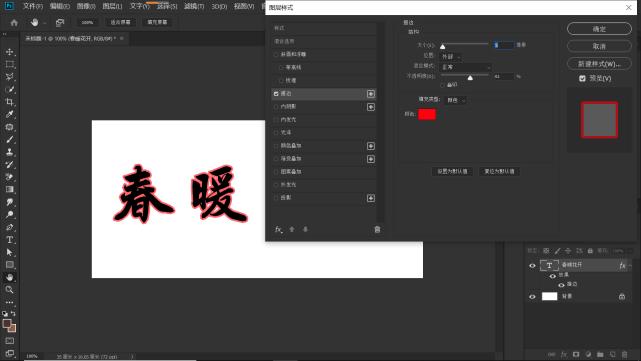The image size is (641, 361).
Task: Add another Drop Shadow plus icon
Action: pyautogui.click(x=371, y=198)
